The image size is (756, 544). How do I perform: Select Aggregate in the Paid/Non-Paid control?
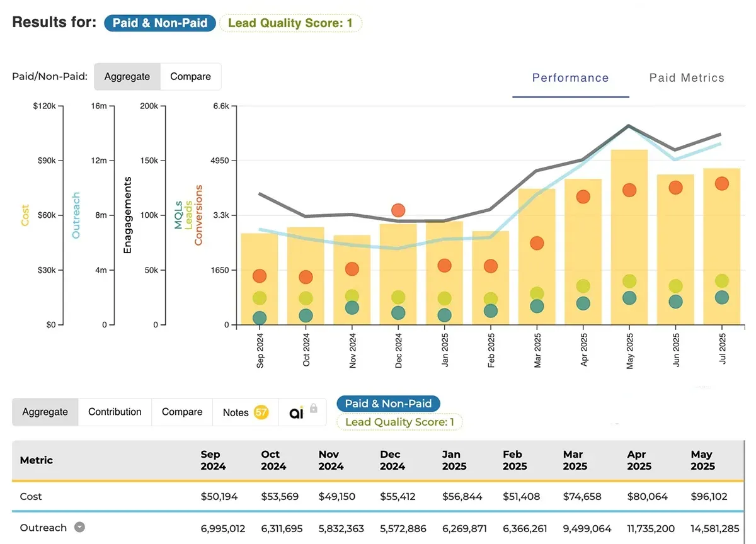coord(127,76)
